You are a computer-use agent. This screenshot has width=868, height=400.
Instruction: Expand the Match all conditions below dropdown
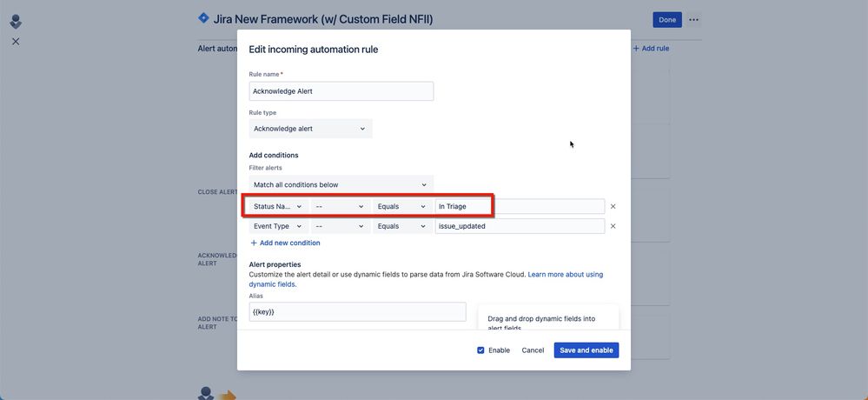[341, 184]
